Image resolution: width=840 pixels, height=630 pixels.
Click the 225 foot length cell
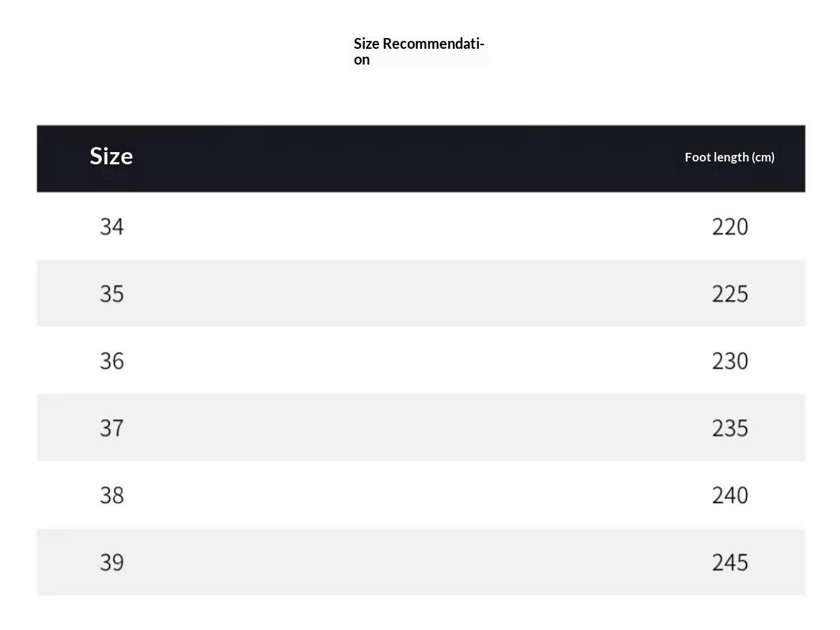click(730, 293)
